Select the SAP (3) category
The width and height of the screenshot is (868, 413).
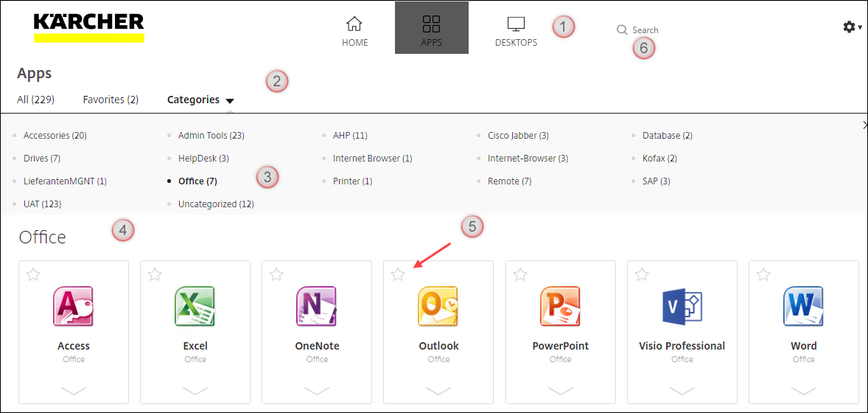(x=657, y=181)
